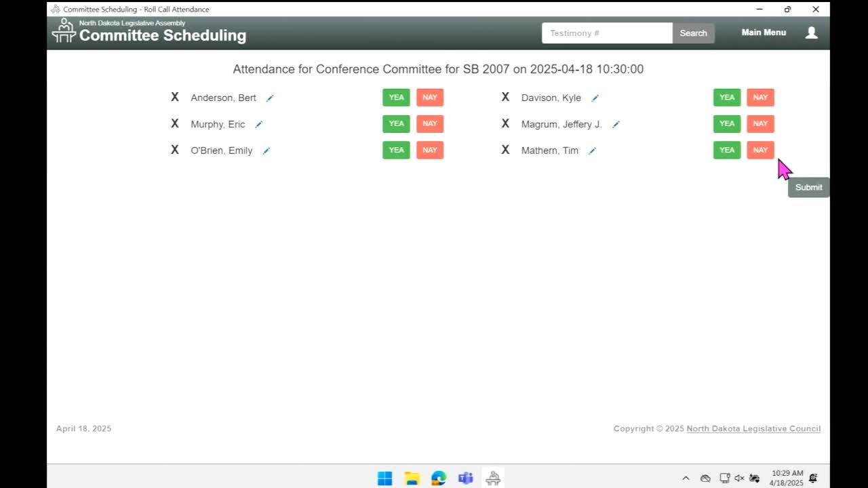Click the name Magrum, Jeffery J.
This screenshot has height=488, width=868.
coord(561,124)
